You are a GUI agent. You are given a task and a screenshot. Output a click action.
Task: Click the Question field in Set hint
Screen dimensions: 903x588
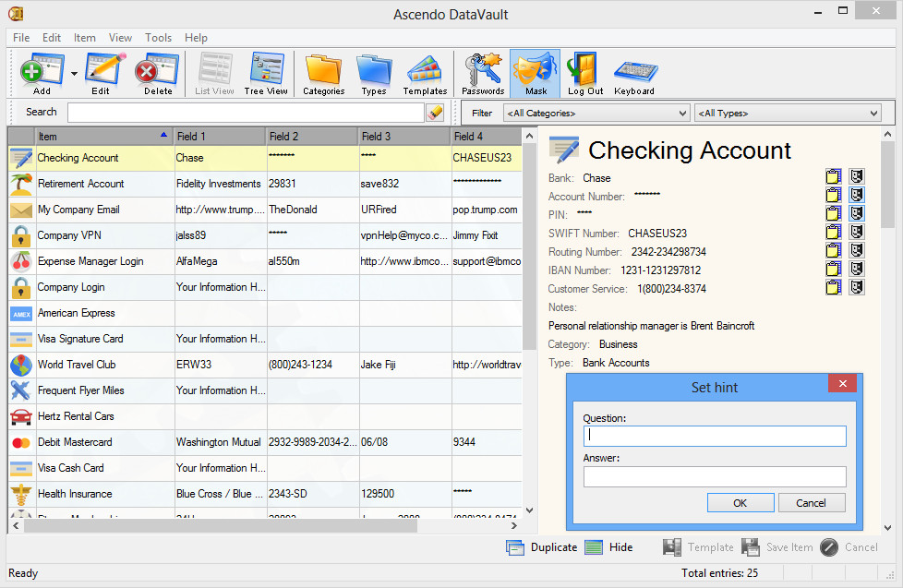(715, 436)
